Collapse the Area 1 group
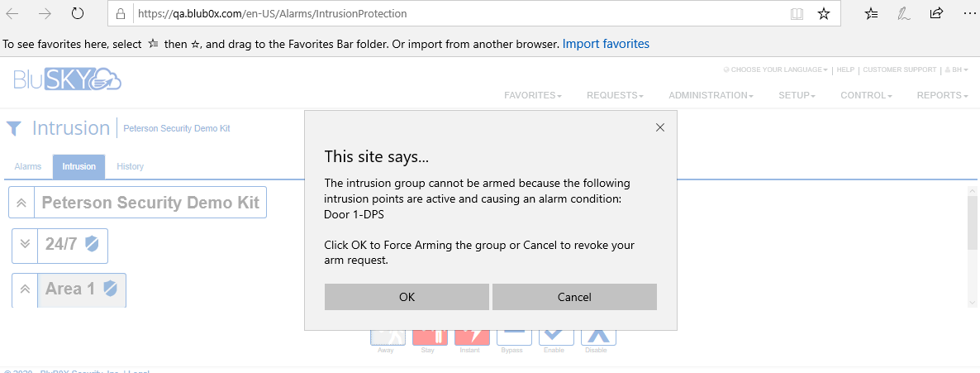This screenshot has height=373, width=980. (x=25, y=289)
